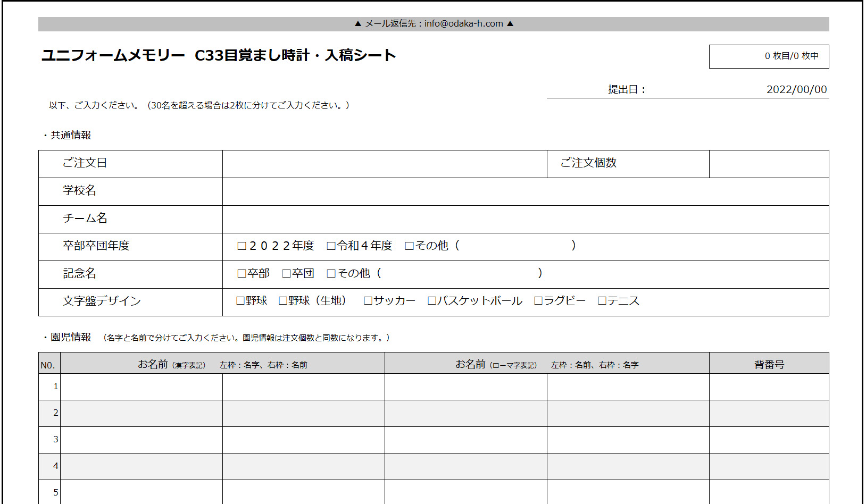
Task: Click the 記念名 label cell
Action: [130, 274]
